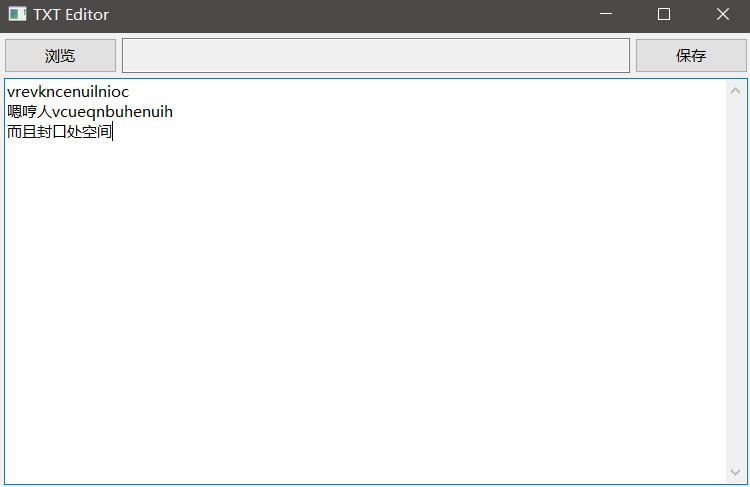750x487 pixels.
Task: Click the scrollbar up arrow
Action: pos(735,91)
